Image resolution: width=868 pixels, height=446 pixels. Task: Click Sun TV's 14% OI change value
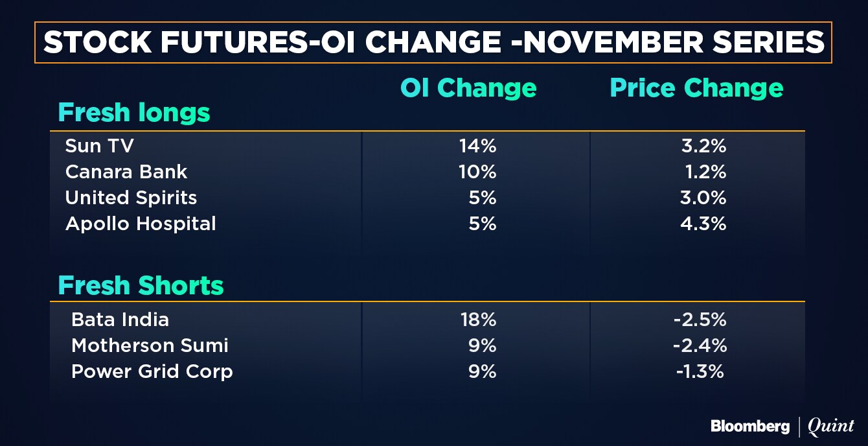pos(477,146)
